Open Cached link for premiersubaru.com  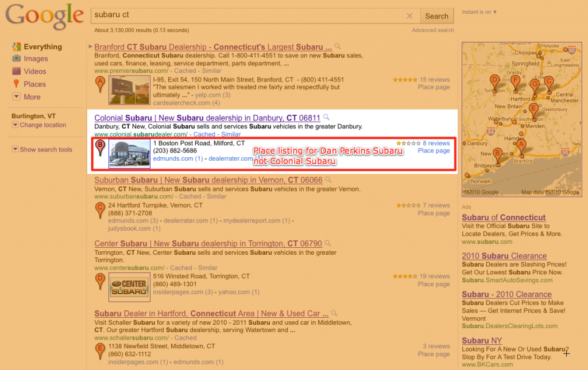(x=185, y=71)
